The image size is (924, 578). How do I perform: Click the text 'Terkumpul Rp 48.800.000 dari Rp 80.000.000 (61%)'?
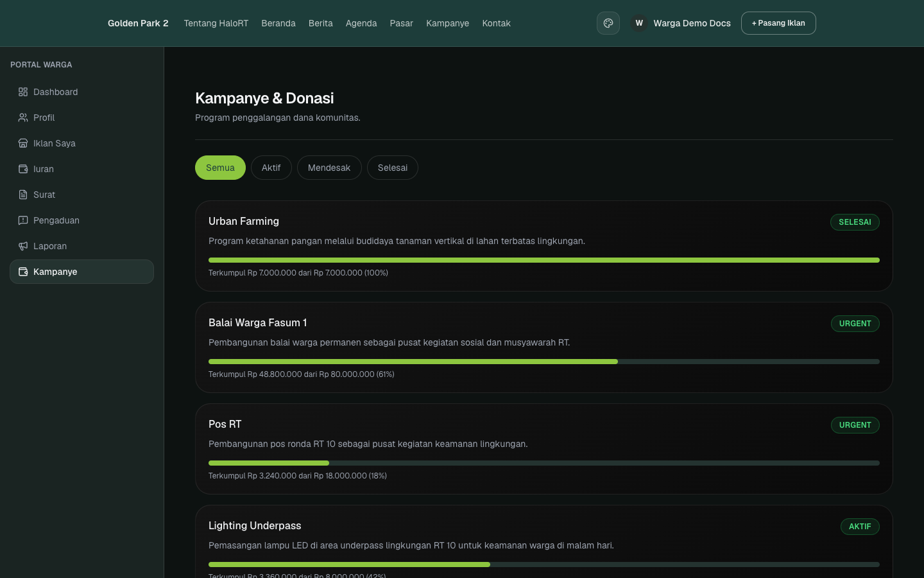tap(302, 374)
